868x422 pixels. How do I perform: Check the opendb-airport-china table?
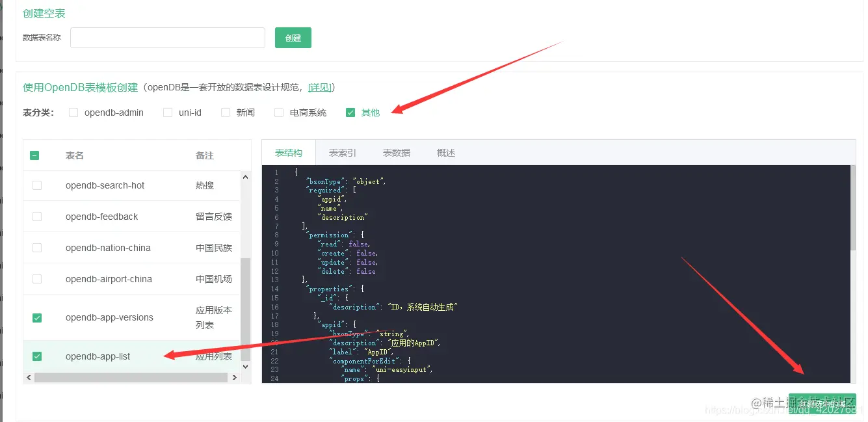click(x=37, y=278)
